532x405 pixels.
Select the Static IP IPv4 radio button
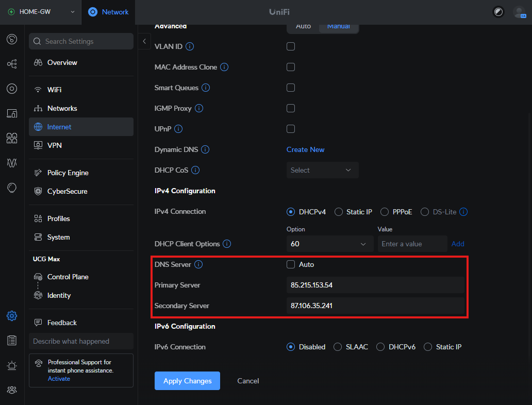point(338,212)
